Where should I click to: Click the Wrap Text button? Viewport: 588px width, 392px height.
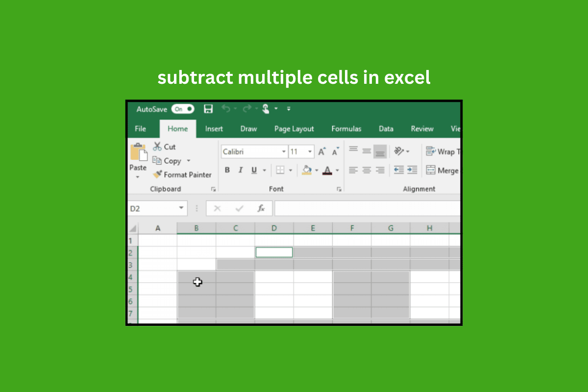[x=443, y=151]
